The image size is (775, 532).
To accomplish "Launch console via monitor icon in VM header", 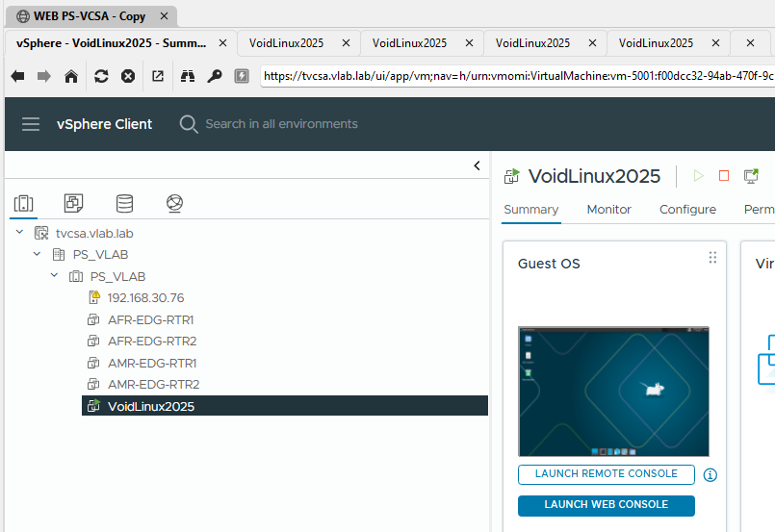I will click(x=751, y=176).
